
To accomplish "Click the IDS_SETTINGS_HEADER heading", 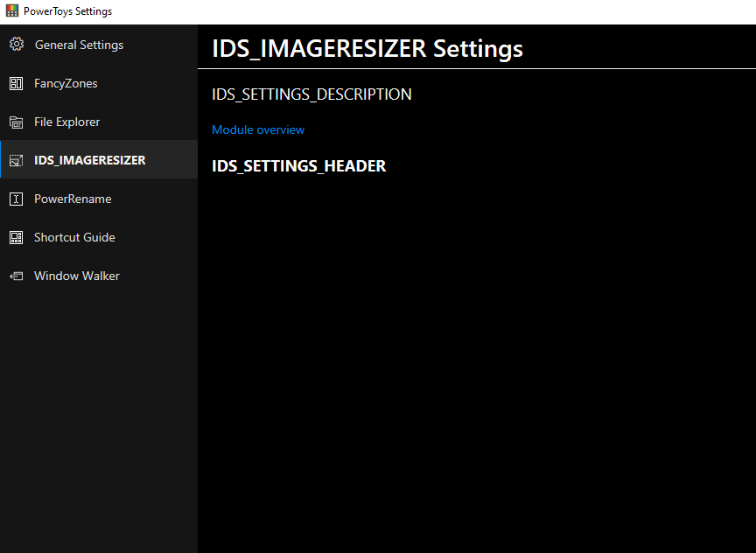I will tap(299, 166).
